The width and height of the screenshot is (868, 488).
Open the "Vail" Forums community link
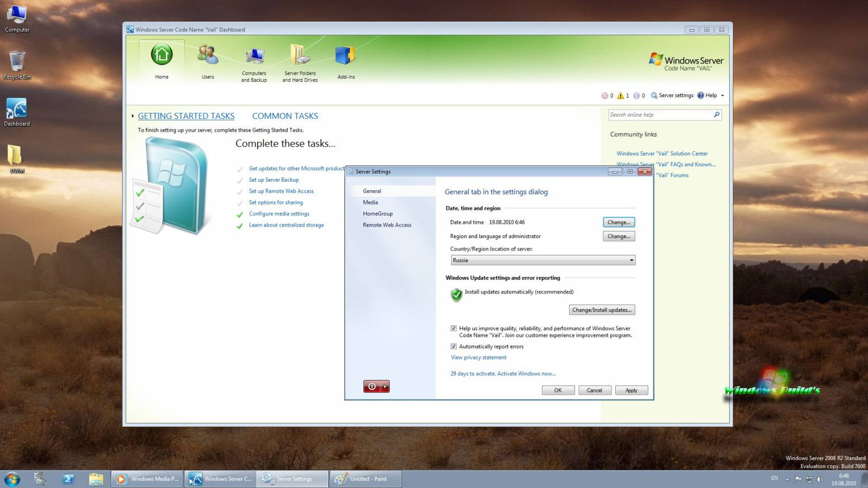pos(672,175)
